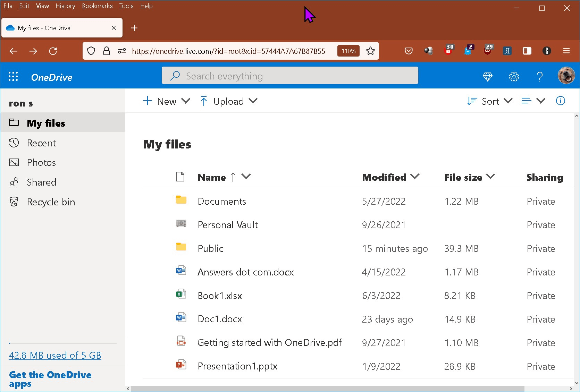The width and height of the screenshot is (580, 392).
Task: Open the Help question mark
Action: click(x=540, y=77)
